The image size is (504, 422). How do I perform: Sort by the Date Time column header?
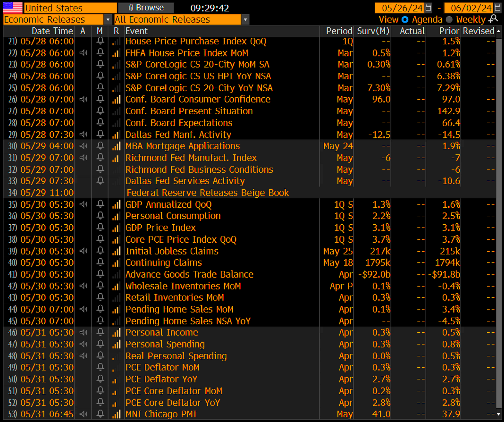click(x=52, y=31)
